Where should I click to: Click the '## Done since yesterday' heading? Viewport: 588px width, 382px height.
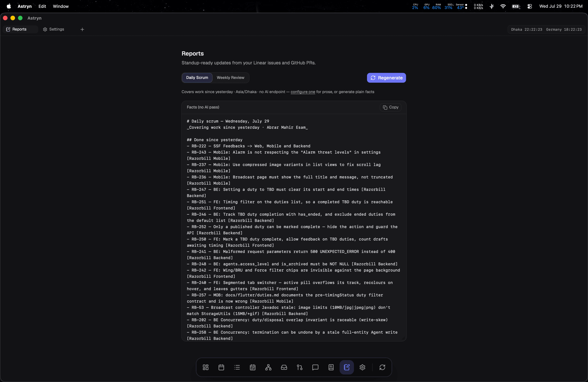click(214, 140)
